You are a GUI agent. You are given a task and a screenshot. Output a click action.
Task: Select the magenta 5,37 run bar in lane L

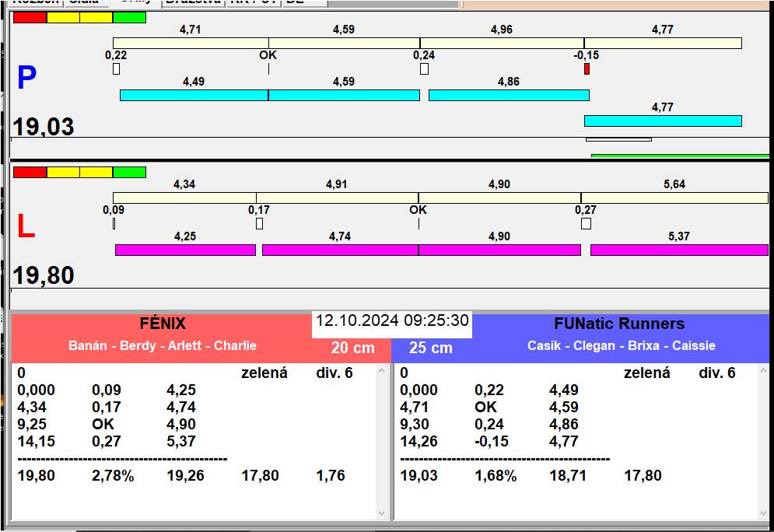click(679, 250)
